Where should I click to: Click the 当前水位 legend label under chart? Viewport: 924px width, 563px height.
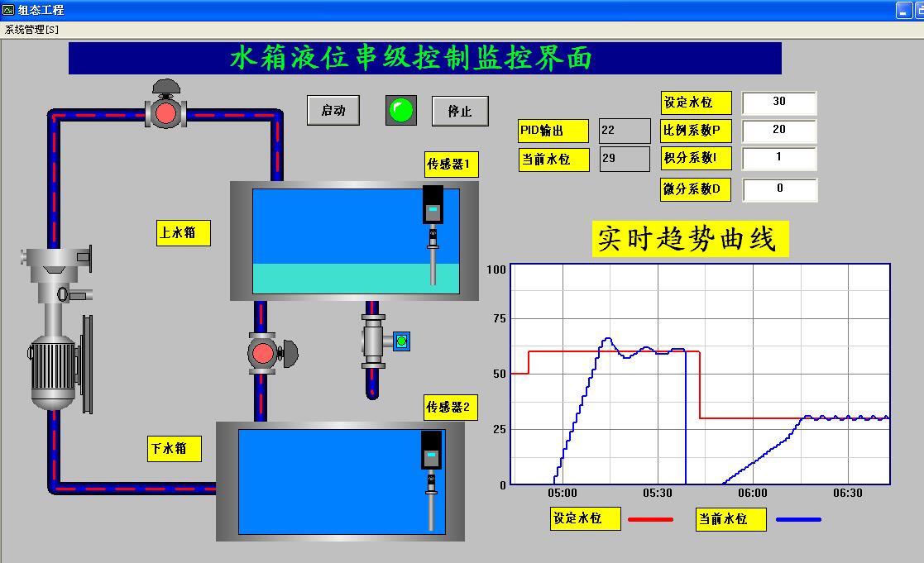pos(731,519)
